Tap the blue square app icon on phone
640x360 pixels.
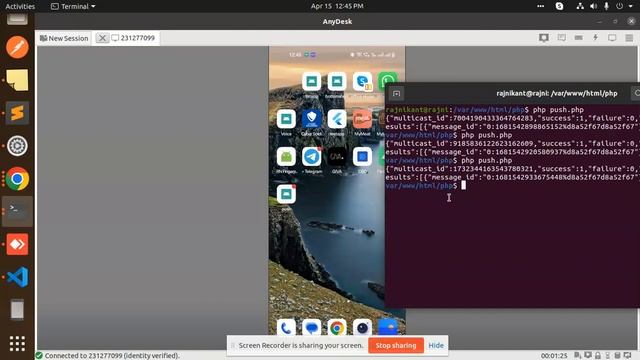point(362,157)
